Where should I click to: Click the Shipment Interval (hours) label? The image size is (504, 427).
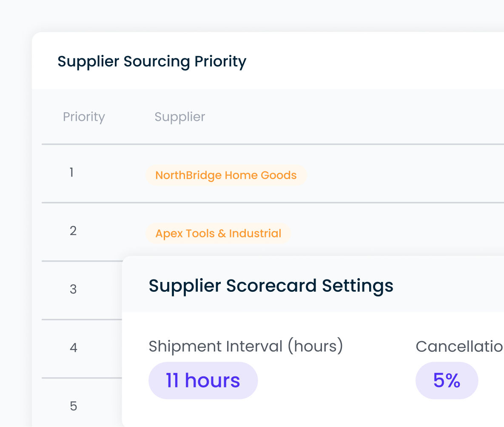click(245, 346)
